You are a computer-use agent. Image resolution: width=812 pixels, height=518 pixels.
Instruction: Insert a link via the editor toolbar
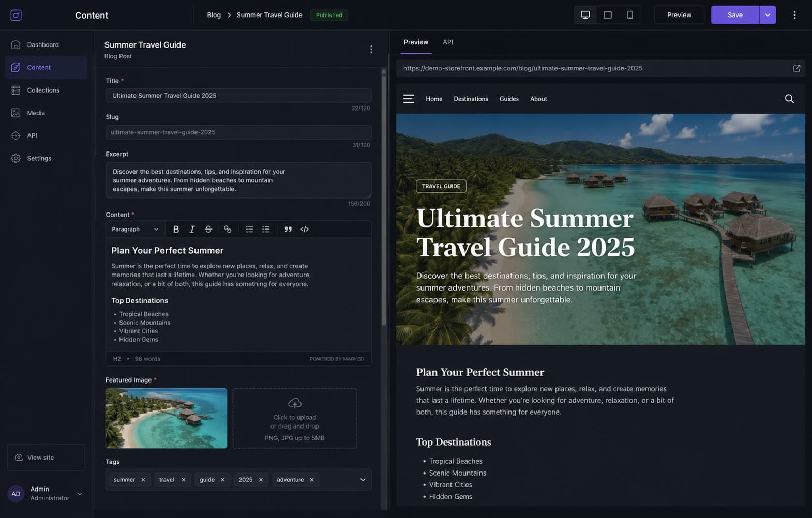point(228,229)
